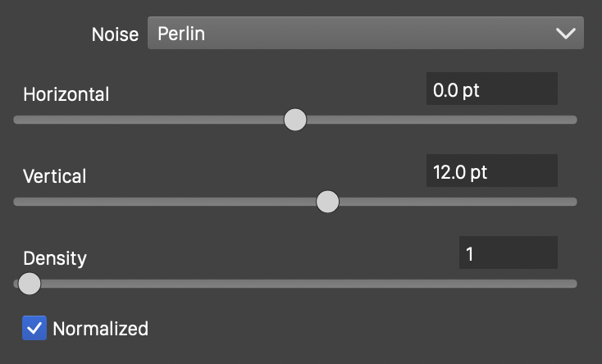Click the Perlin text in the Noise selector

(x=180, y=34)
